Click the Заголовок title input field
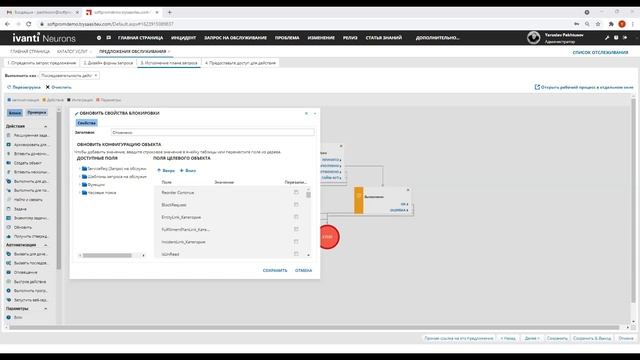The width and height of the screenshot is (640, 360). [212, 133]
